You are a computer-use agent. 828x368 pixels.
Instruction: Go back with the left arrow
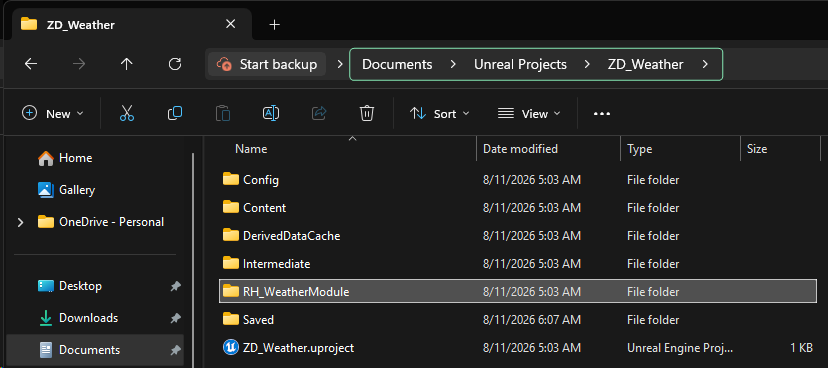(31, 64)
